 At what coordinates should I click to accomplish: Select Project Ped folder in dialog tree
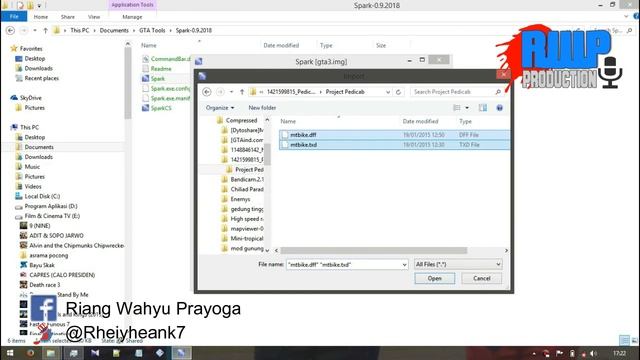249,169
